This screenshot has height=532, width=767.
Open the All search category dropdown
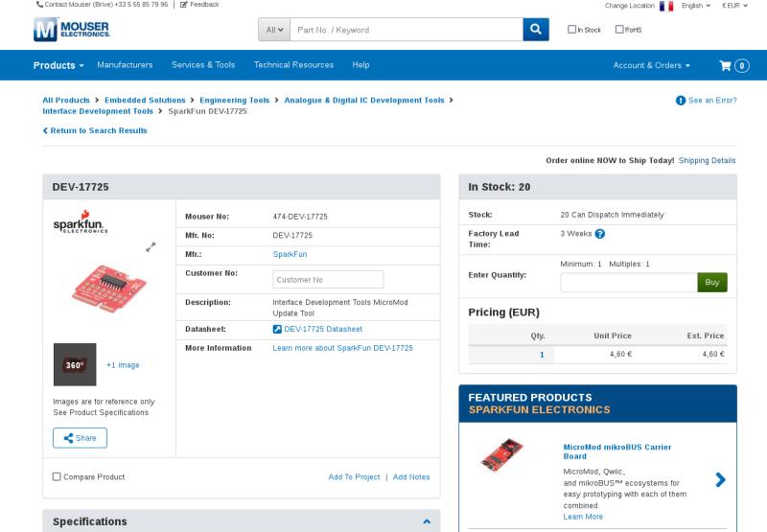[274, 30]
